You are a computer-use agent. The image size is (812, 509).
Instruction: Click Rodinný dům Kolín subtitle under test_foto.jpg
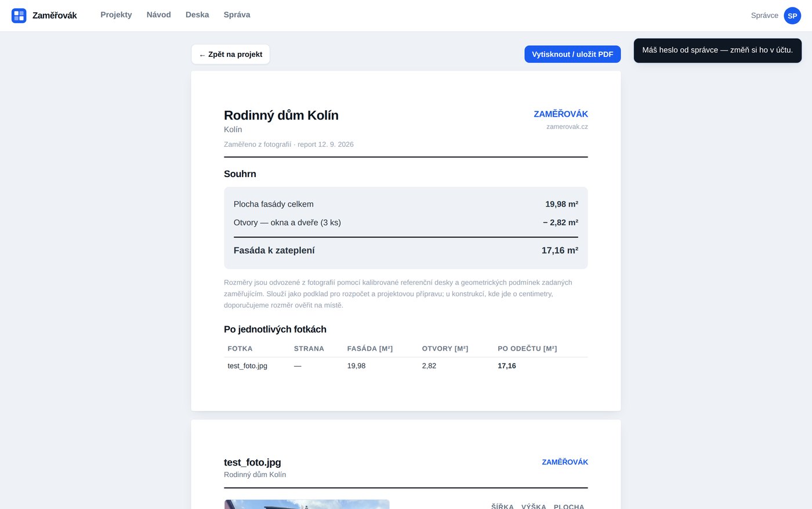coord(255,475)
